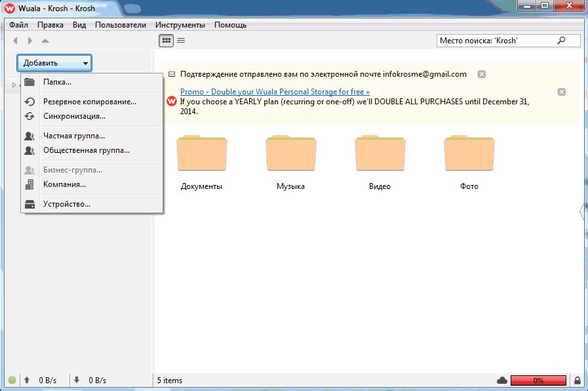The image size is (588, 391).
Task: Open the Добавить dropdown button
Action: click(x=54, y=63)
